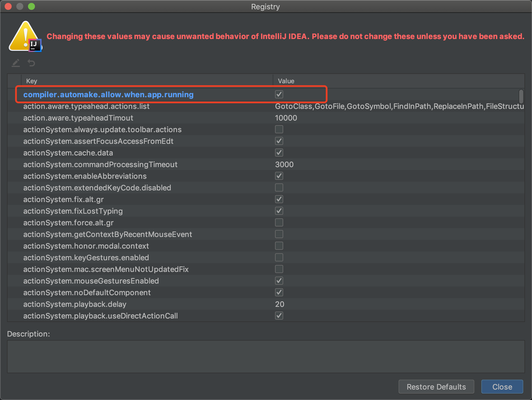Check actionSystem.getContextByRecentMouseEvent checkbox
Screen dimensions: 532x400
pos(279,234)
